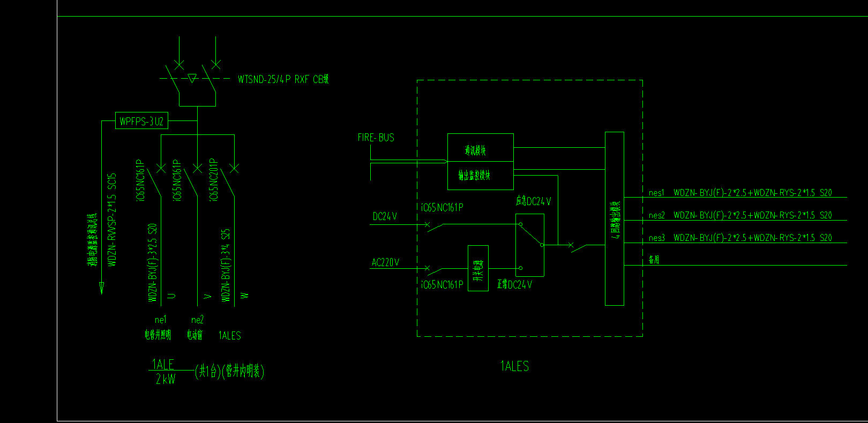This screenshot has height=423, width=868.
Task: Click the WPFPS-3U2 module box
Action: coord(141,121)
